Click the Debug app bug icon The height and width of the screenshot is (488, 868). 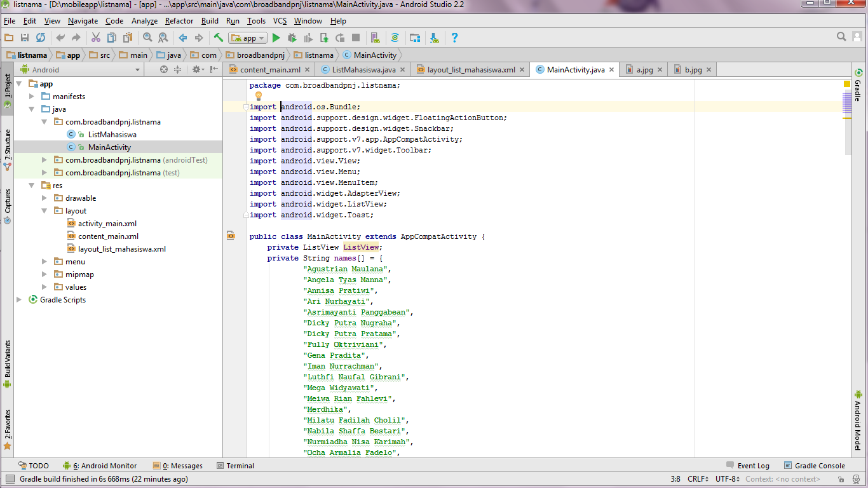click(292, 38)
